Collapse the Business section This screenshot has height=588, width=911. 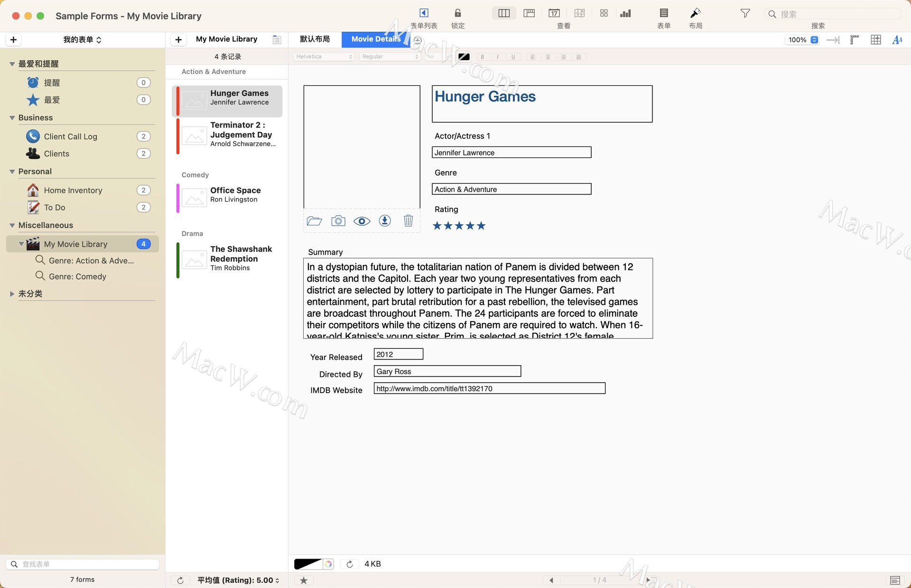[x=12, y=118]
